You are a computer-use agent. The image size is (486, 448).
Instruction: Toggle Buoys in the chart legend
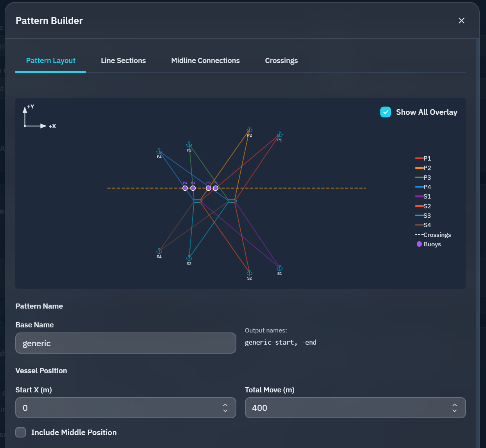click(x=419, y=244)
